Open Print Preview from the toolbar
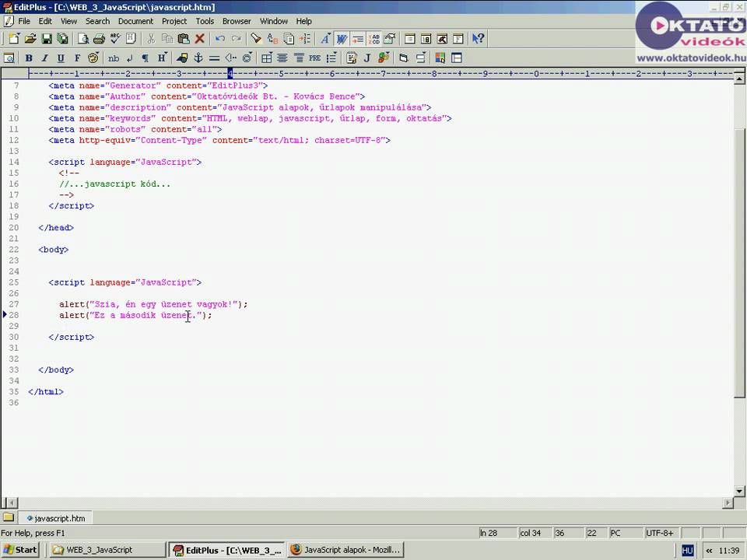 pos(83,39)
